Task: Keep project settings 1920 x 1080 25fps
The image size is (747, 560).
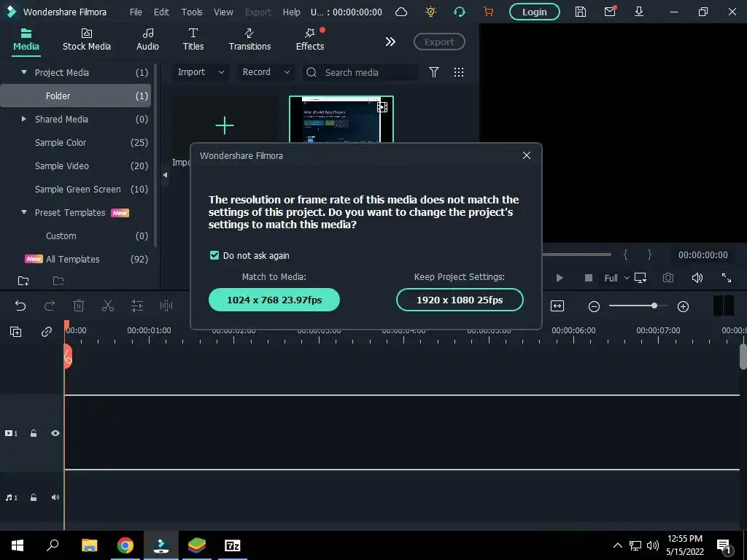Action: (x=460, y=300)
